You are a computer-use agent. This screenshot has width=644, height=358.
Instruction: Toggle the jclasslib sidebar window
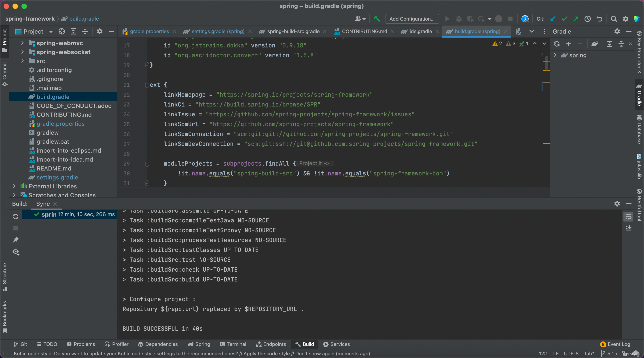tap(639, 166)
